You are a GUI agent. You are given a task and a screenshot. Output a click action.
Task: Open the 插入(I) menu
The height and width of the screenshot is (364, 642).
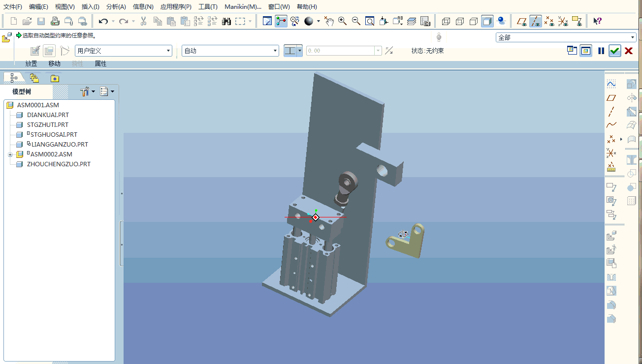91,7
